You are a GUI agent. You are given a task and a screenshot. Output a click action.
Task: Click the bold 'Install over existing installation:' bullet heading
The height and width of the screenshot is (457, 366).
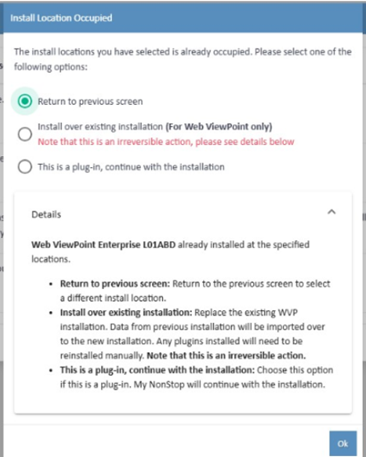(126, 312)
